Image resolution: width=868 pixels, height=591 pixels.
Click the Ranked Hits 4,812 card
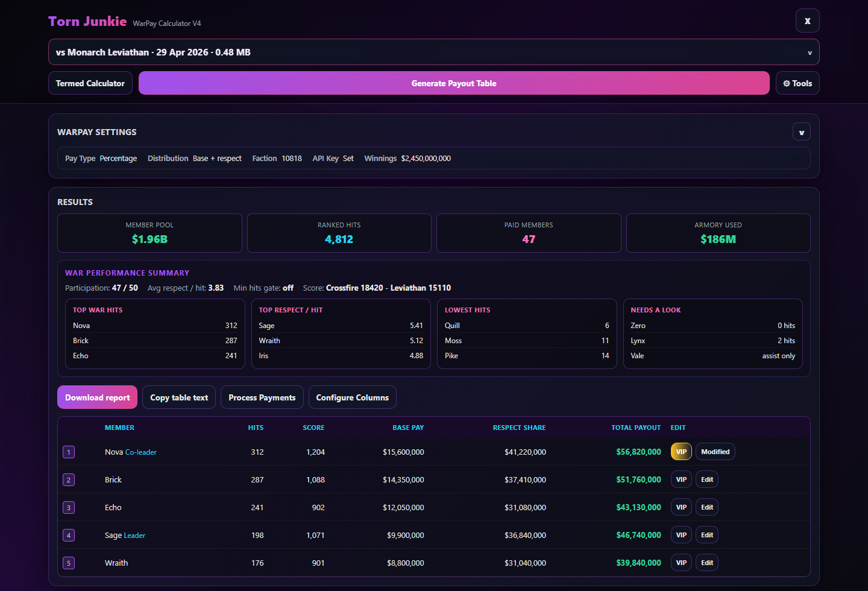point(339,233)
